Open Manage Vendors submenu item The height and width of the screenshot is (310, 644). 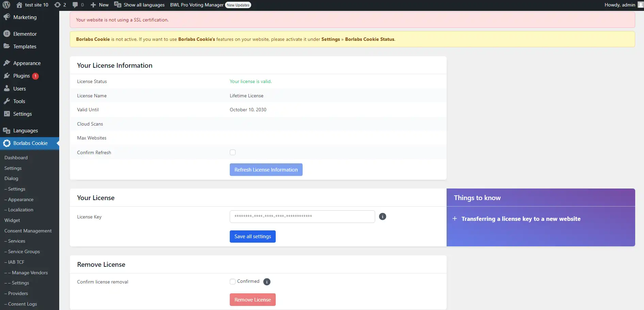coord(26,273)
